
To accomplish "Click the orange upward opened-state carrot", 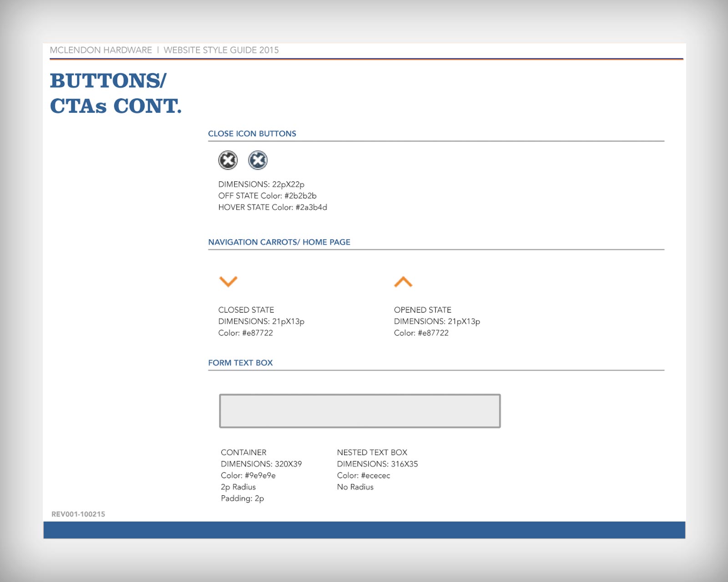I will pos(403,282).
